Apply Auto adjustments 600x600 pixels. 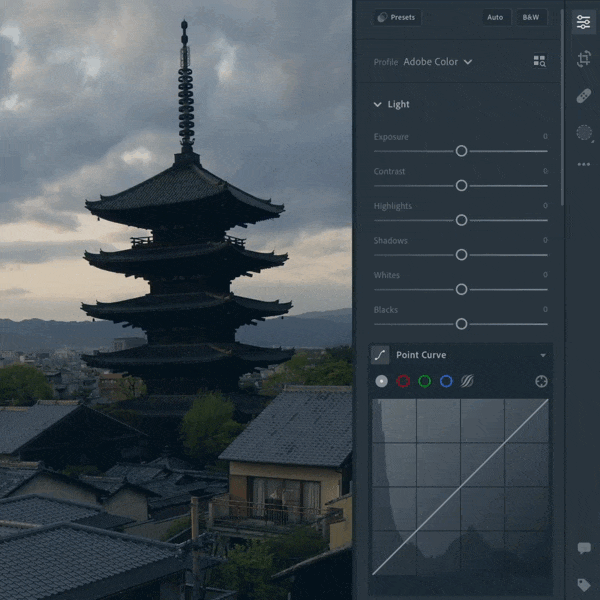pyautogui.click(x=495, y=17)
